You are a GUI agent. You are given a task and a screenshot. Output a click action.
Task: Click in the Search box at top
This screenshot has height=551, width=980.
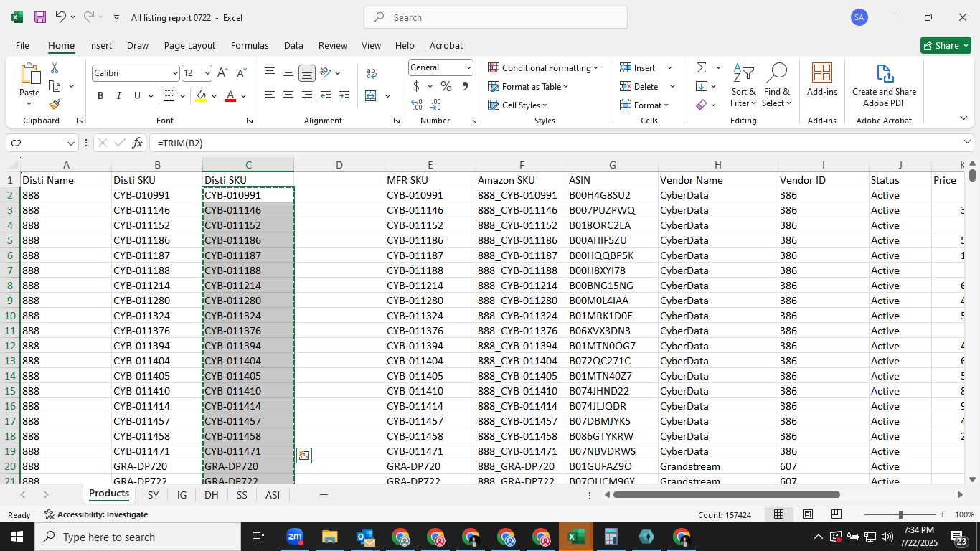click(x=496, y=17)
